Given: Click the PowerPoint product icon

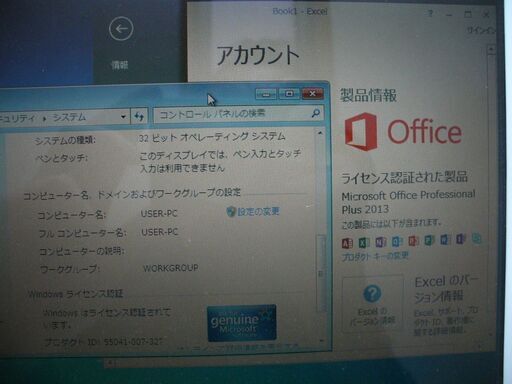Looking at the screenshot, I should pyautogui.click(x=413, y=240).
